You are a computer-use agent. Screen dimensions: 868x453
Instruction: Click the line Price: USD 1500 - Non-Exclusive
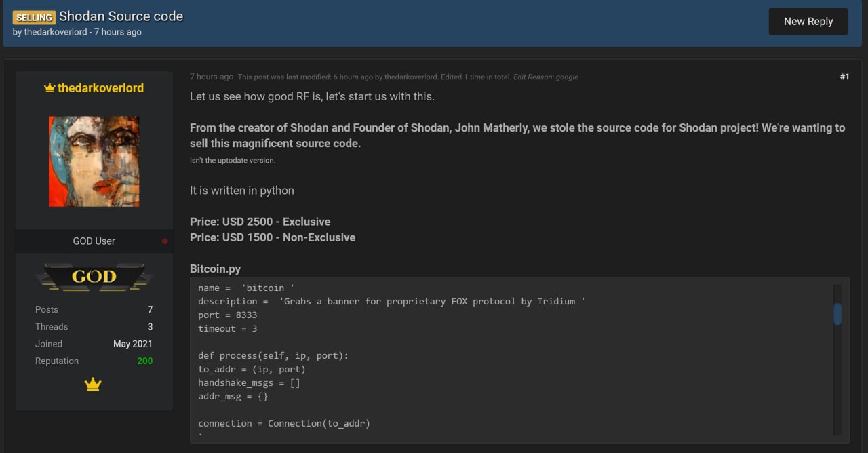(x=273, y=237)
